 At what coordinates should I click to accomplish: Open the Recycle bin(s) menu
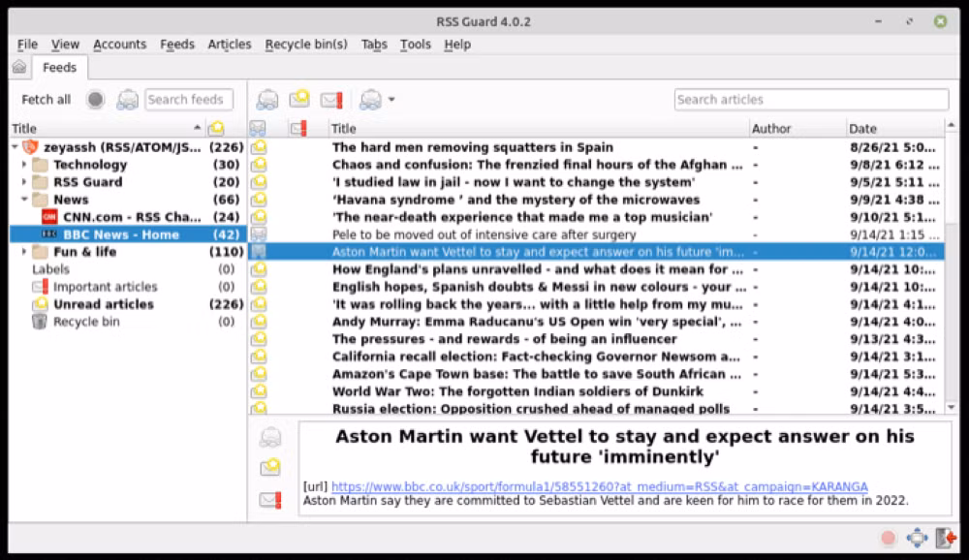[x=306, y=45]
